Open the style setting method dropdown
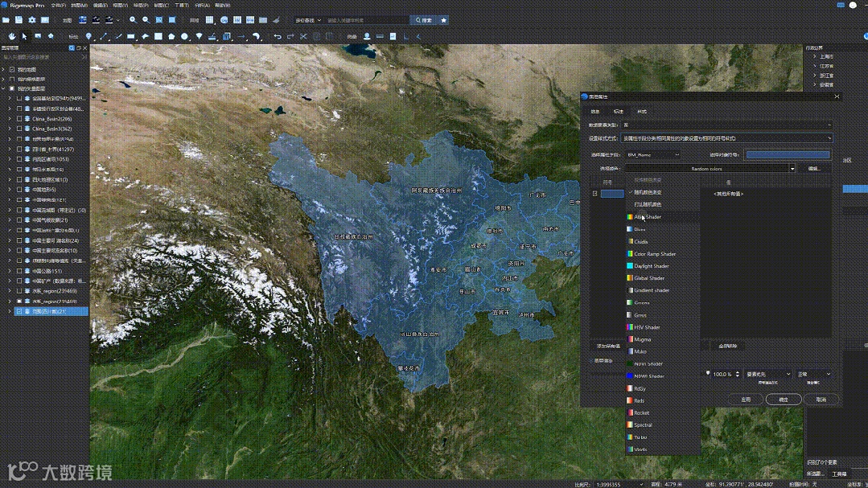Screen dimensions: 868x488 [727, 138]
